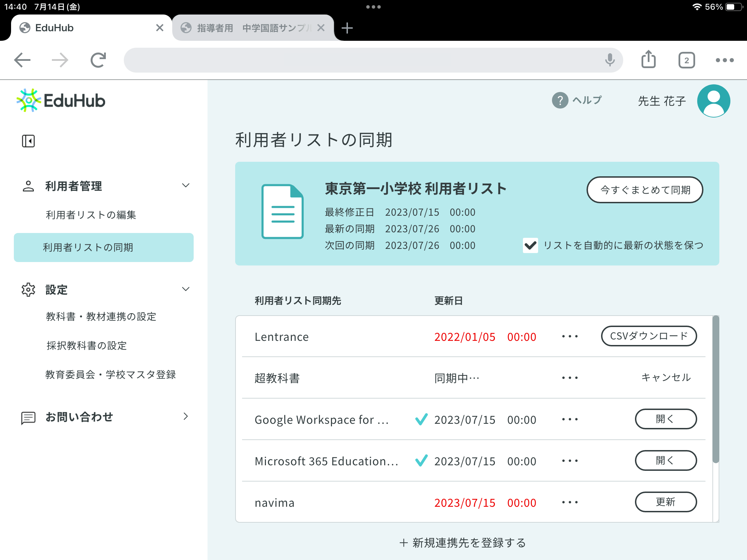Open 利用者リストの編集
747x560 pixels.
(91, 215)
